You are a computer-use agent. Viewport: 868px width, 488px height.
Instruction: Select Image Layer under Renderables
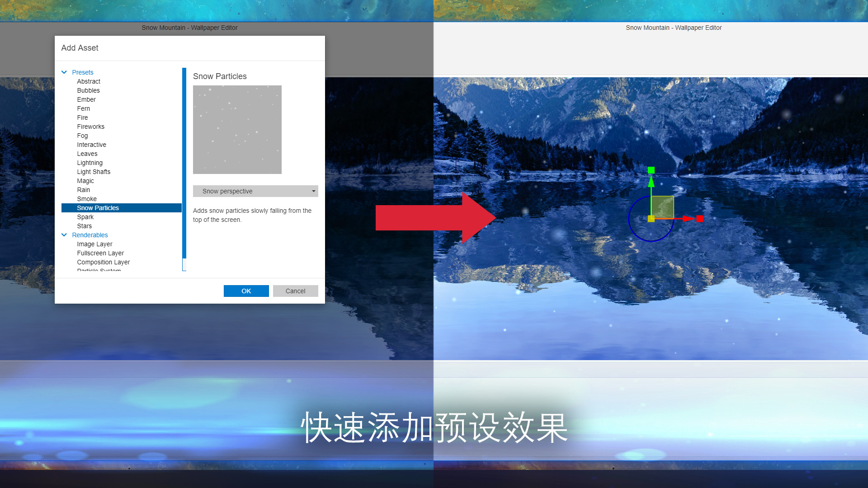coord(94,244)
